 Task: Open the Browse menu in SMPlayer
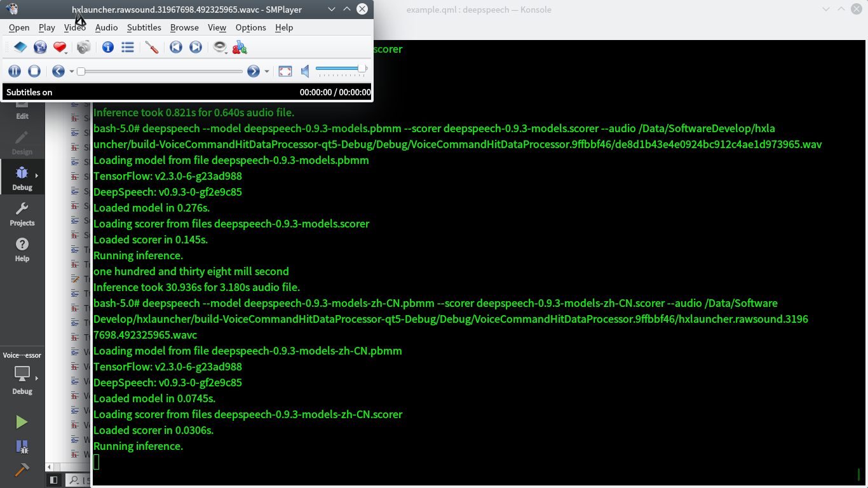(184, 27)
